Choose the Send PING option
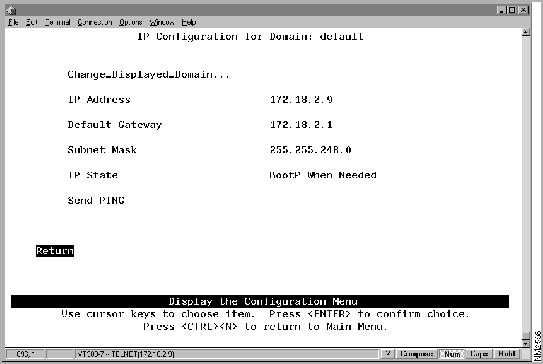This screenshot has height=364, width=543. (x=96, y=200)
